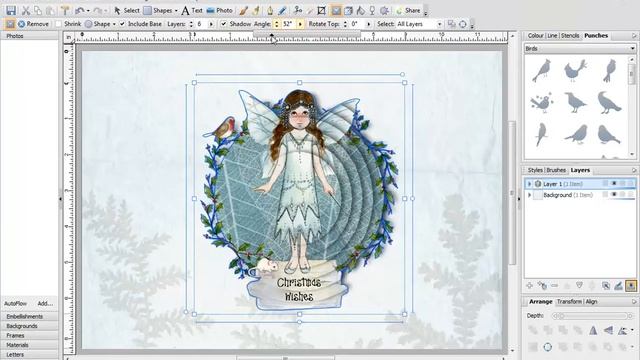Open the Layers panel options arrow
This screenshot has height=360, width=640.
point(634,170)
